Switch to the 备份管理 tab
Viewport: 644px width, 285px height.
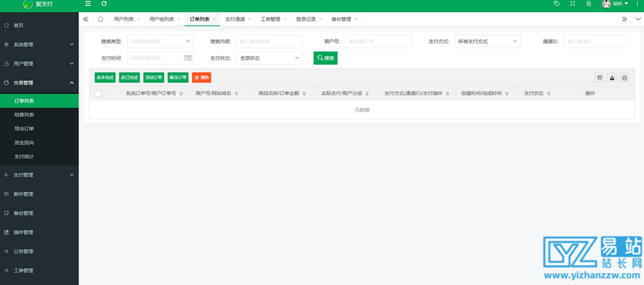click(x=341, y=19)
